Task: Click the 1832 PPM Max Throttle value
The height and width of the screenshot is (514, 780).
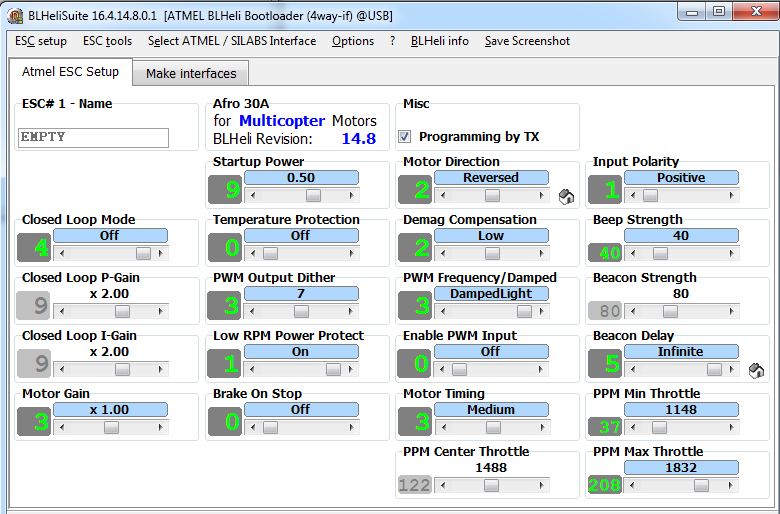Action: pos(681,468)
